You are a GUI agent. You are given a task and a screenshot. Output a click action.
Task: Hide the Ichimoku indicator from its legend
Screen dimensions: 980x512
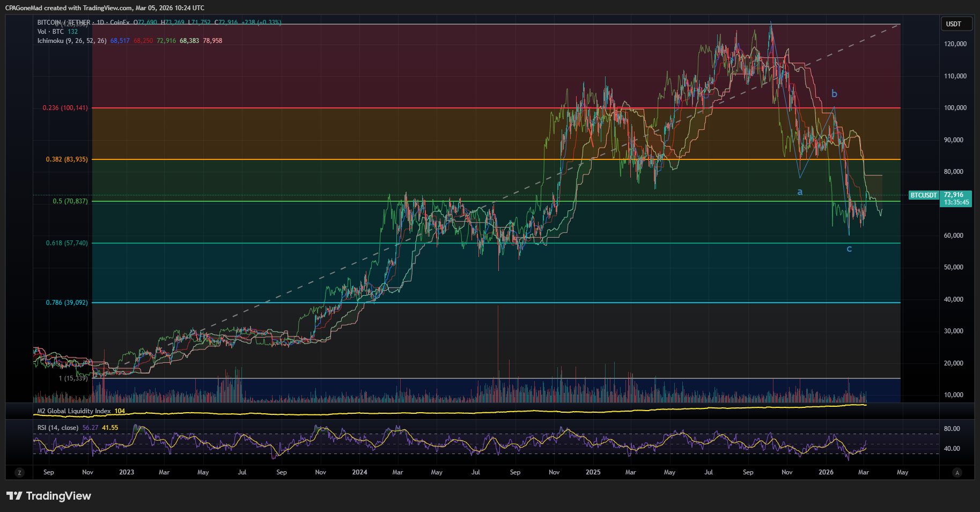(51, 40)
